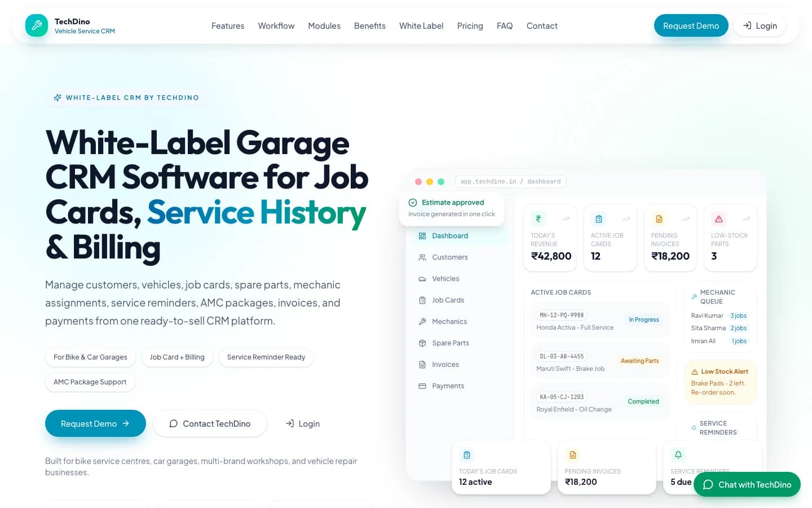
Task: Click the check icon in Estimate approved toast
Action: point(413,203)
